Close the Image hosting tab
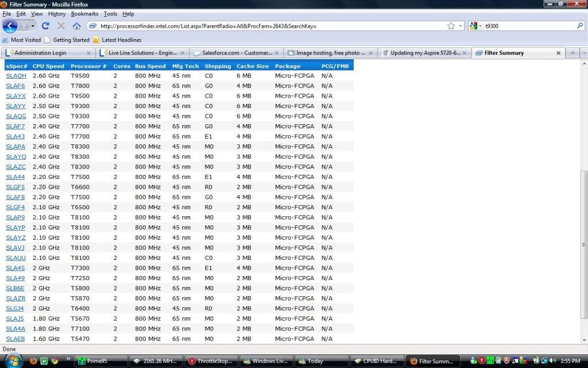Viewport: 588px width, 368px height. (370, 53)
